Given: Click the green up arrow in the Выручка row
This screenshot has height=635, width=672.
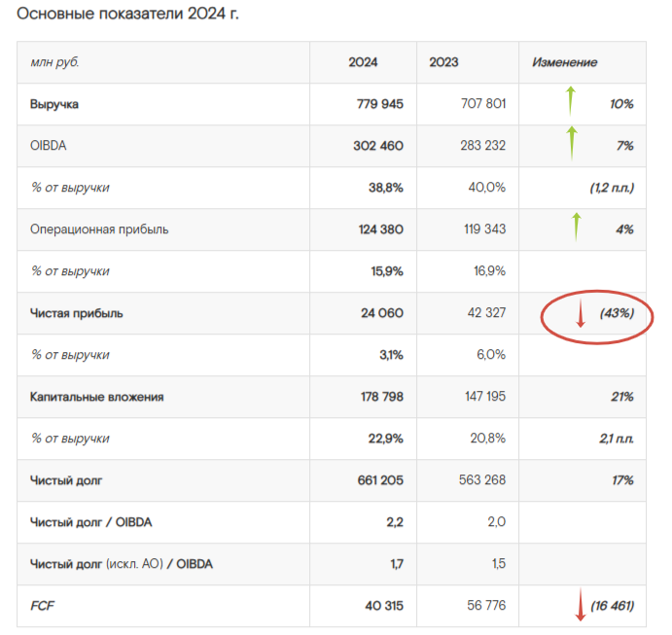Looking at the screenshot, I should [570, 101].
